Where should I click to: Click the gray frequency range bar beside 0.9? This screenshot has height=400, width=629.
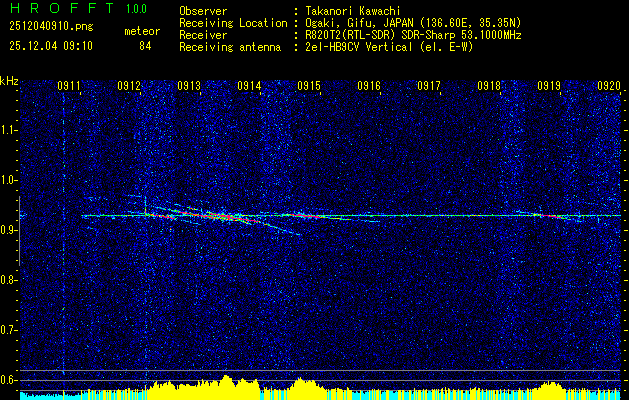point(19,231)
